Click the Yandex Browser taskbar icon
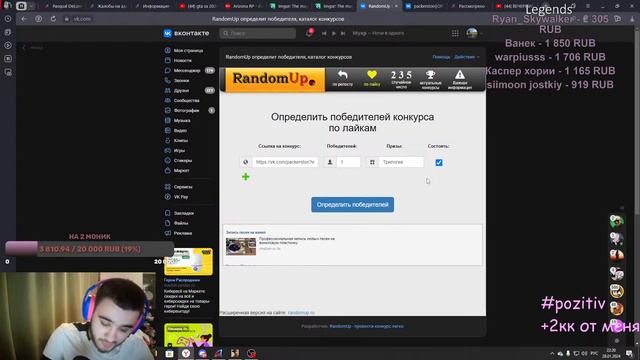The height and width of the screenshot is (360, 640). tap(186, 353)
